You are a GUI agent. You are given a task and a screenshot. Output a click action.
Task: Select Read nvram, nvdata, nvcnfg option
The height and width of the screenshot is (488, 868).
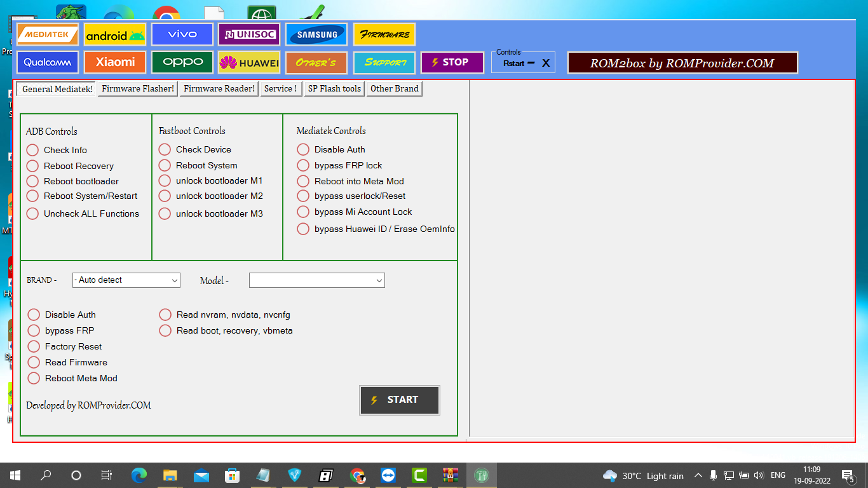(x=225, y=315)
